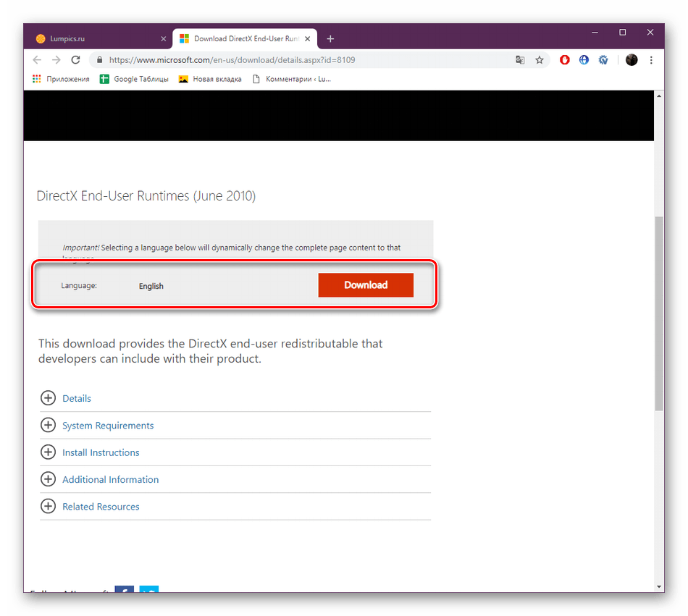Screen dimensions: 688x616
Task: Open the red Opera extension icon
Action: pos(564,60)
